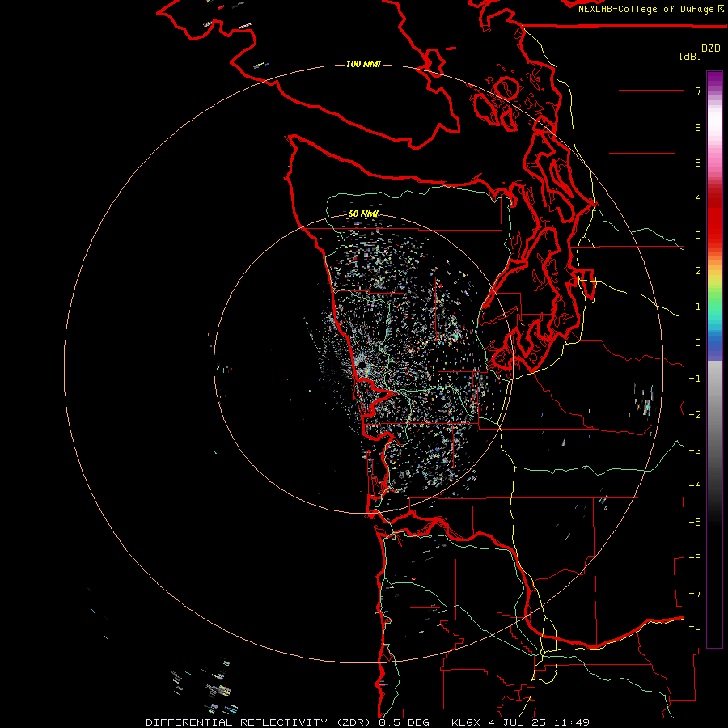Click the 5 dB value on the color scale
This screenshot has height=728, width=728.
(x=698, y=163)
